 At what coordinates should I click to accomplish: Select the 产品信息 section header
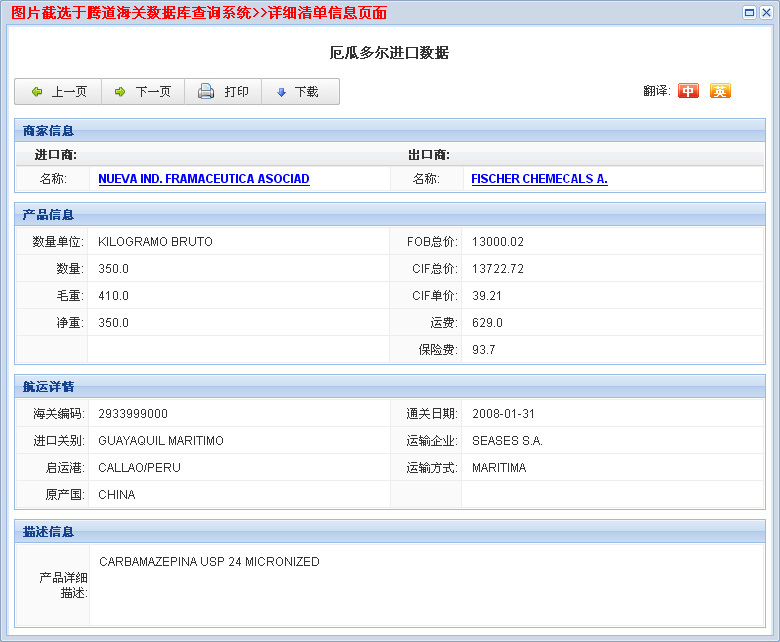[x=48, y=215]
